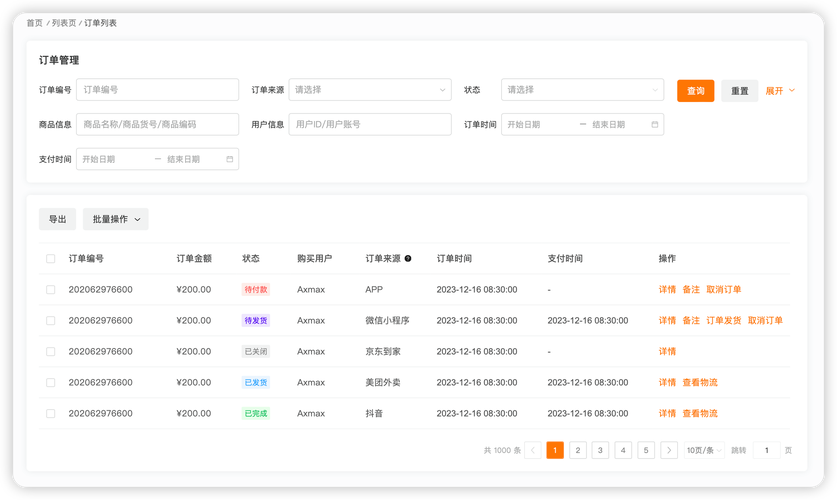Check the row with status 已完成

(x=51, y=414)
